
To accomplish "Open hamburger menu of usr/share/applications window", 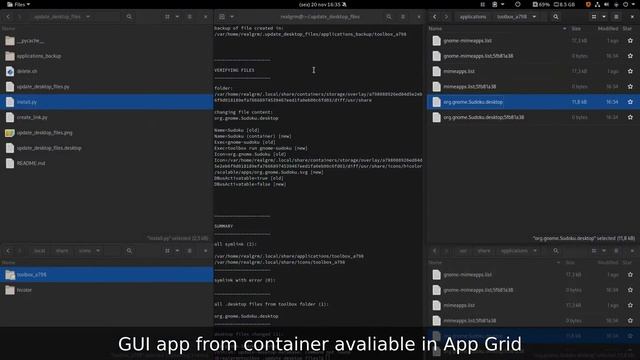I will 616,251.
